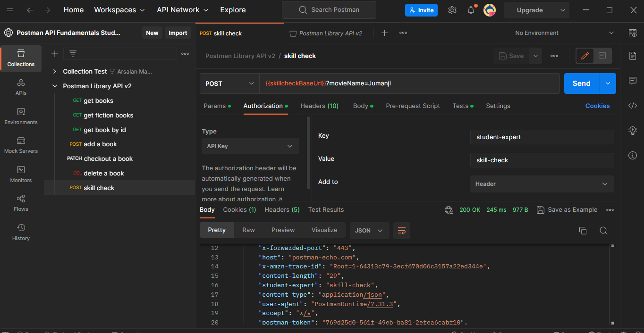The image size is (644, 333).
Task: Select Mock Servers in the sidebar
Action: pos(21,145)
